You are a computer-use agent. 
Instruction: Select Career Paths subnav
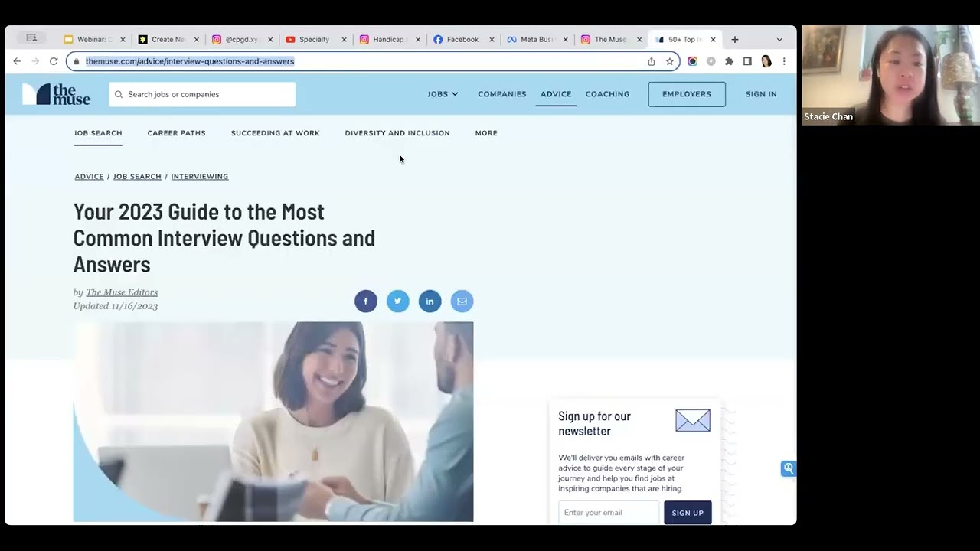tap(176, 133)
